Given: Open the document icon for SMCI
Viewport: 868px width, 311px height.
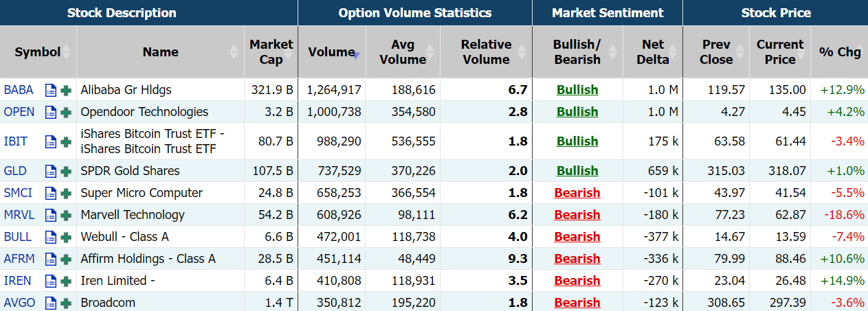Looking at the screenshot, I should (x=51, y=193).
